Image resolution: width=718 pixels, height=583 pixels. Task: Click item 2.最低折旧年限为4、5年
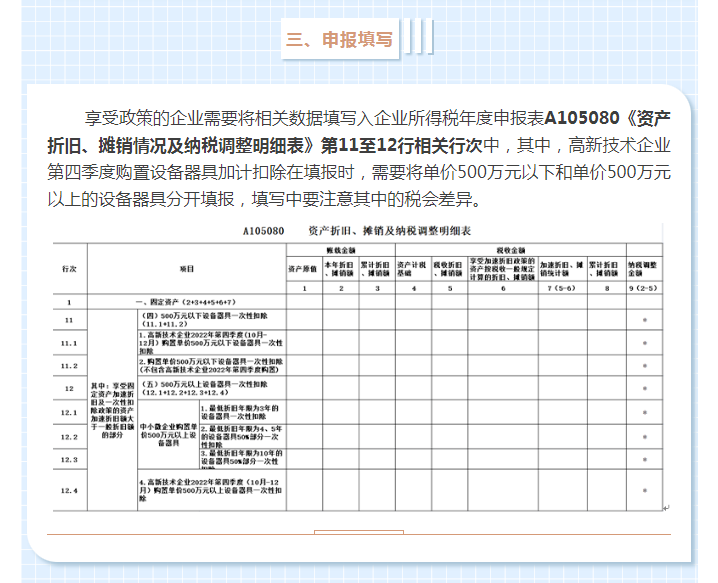(243, 437)
